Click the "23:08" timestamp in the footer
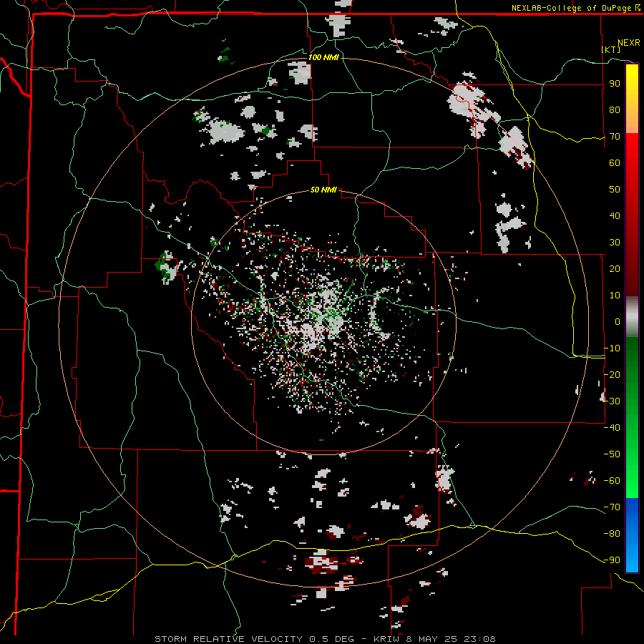Image resolution: width=644 pixels, height=644 pixels. pyautogui.click(x=479, y=639)
